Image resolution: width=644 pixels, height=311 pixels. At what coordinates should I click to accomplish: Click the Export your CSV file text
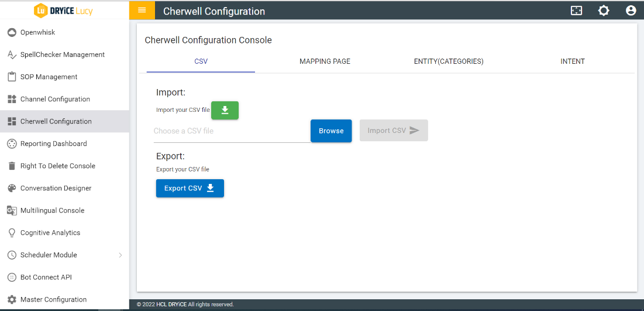pos(182,169)
